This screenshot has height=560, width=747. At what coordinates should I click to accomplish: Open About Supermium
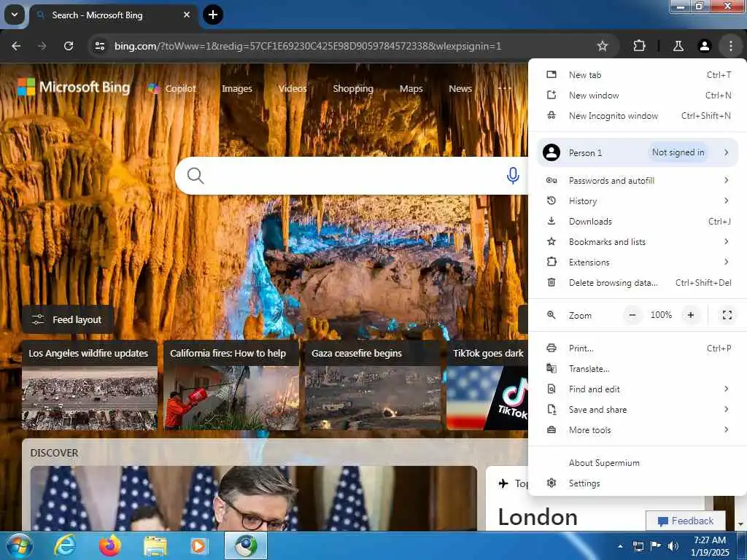pos(638,463)
